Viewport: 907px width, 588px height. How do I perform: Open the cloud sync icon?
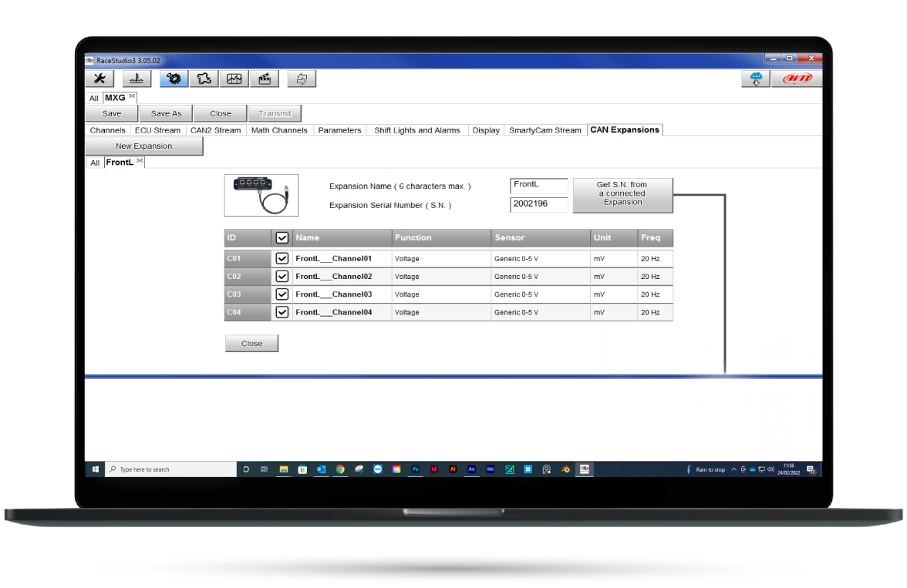click(x=756, y=79)
